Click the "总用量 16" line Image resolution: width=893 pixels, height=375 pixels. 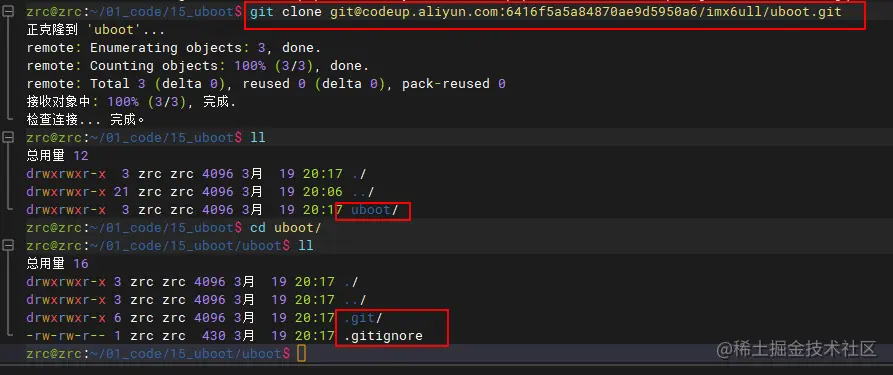58,264
